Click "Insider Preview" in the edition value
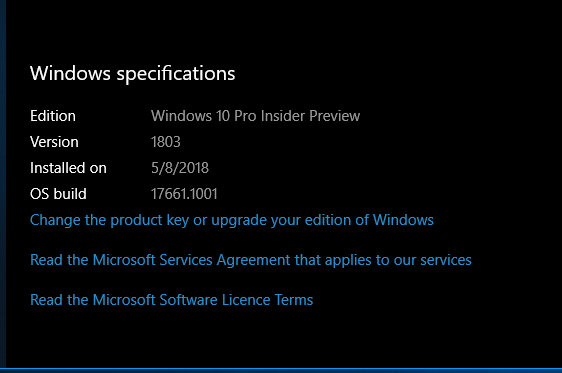562x373 pixels. click(x=310, y=116)
